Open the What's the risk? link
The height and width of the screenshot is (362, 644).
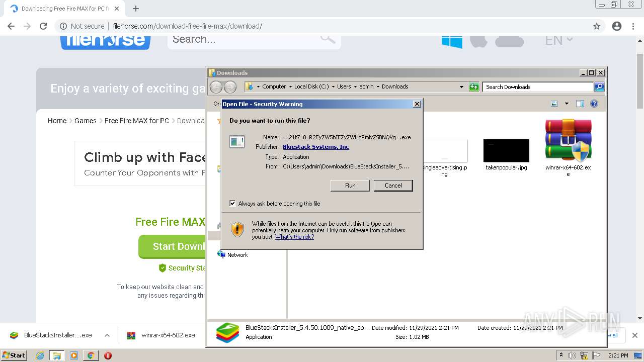[x=294, y=237]
